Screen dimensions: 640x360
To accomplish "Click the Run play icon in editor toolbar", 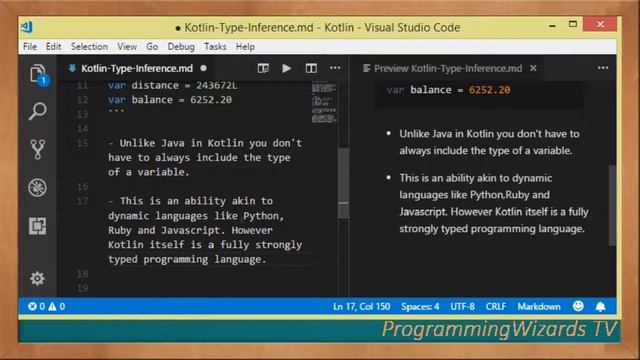I will (x=287, y=68).
